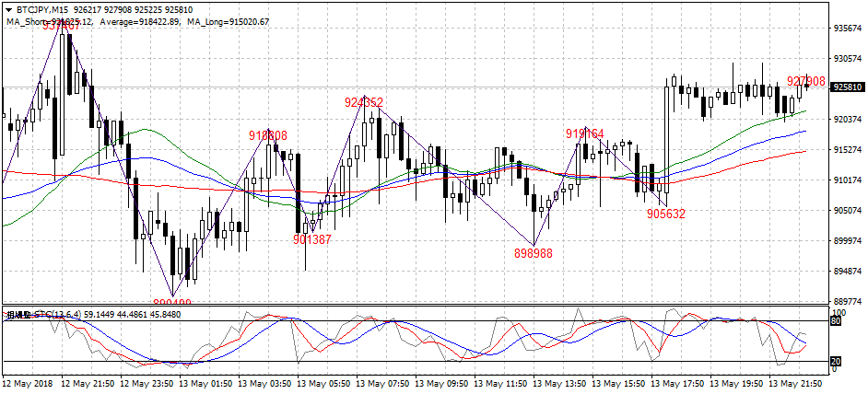Click the 20 level marker on oscillator
Viewport: 868px width, 394px height.
837,362
